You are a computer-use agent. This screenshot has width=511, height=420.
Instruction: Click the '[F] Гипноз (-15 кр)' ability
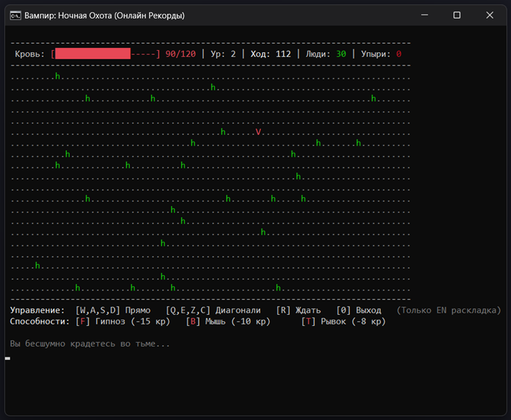(123, 322)
